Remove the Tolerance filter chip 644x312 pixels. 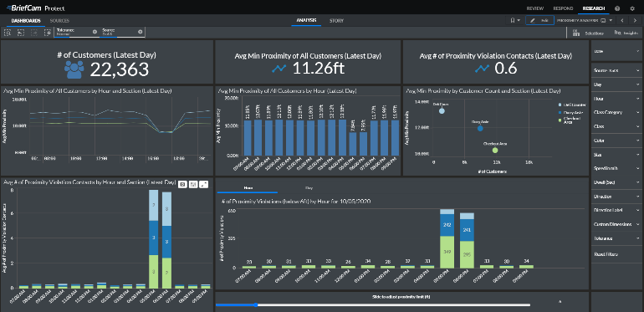95,32
